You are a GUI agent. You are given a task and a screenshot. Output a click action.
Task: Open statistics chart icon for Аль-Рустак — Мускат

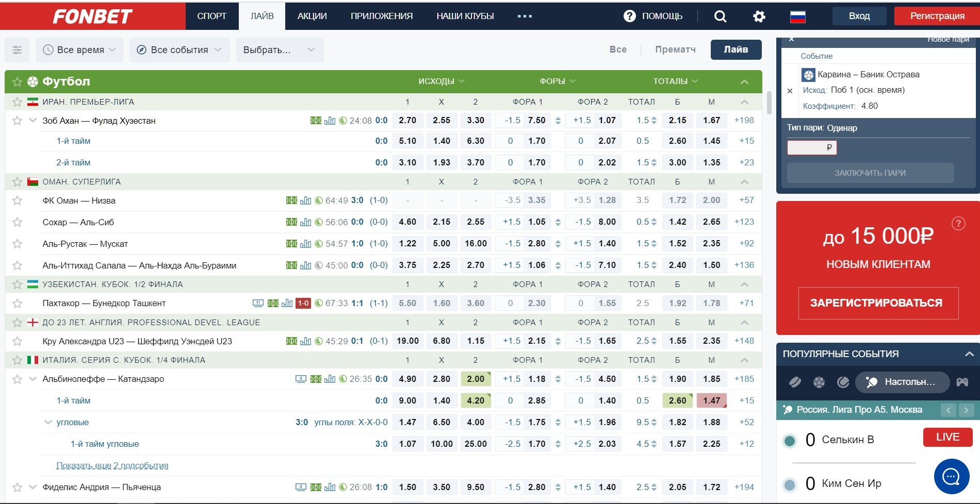click(305, 244)
